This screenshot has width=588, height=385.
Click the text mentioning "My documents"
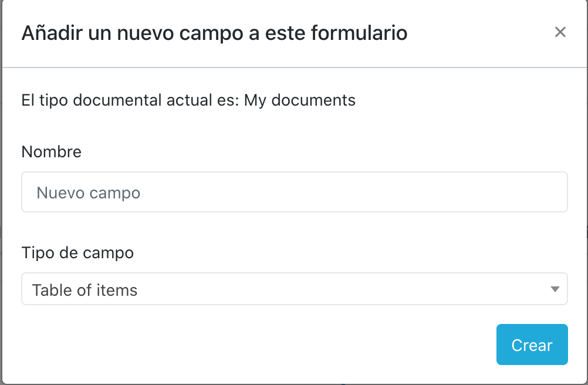pyautogui.click(x=188, y=100)
